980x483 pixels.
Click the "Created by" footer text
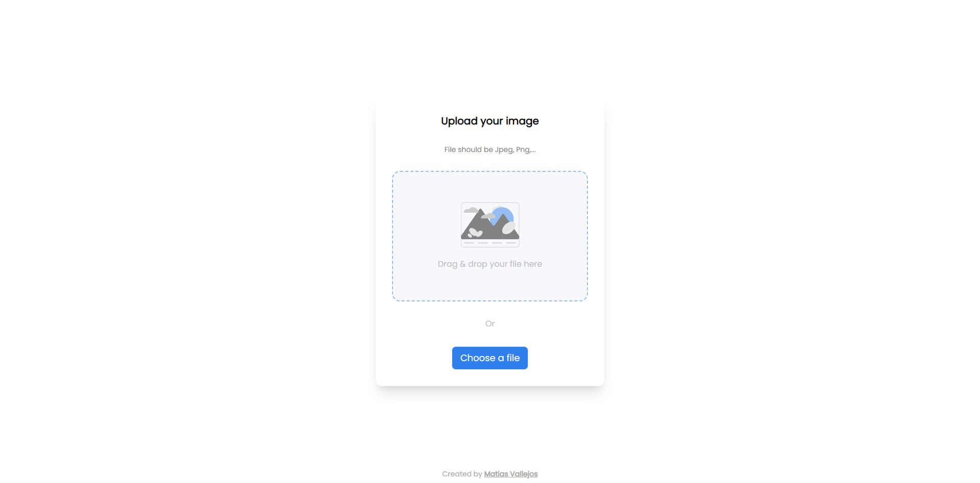(x=462, y=474)
